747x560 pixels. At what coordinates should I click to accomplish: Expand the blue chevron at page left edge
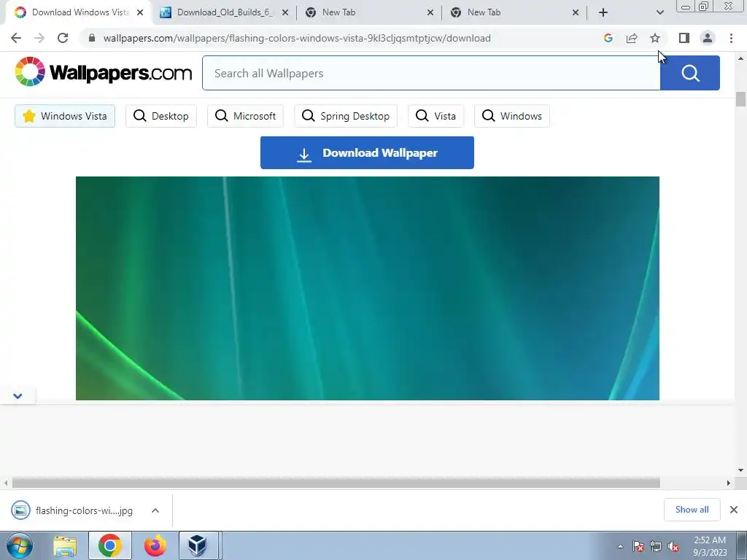pos(18,396)
